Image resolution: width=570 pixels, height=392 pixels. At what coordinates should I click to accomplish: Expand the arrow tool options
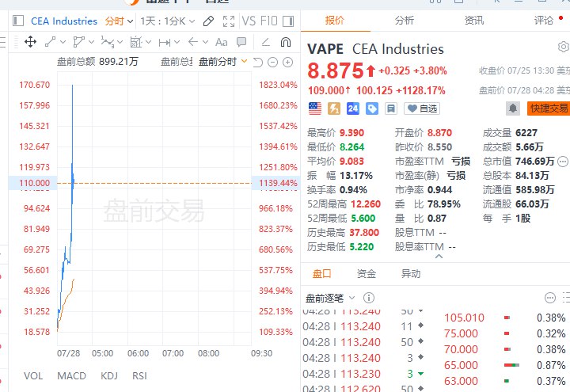(x=205, y=42)
